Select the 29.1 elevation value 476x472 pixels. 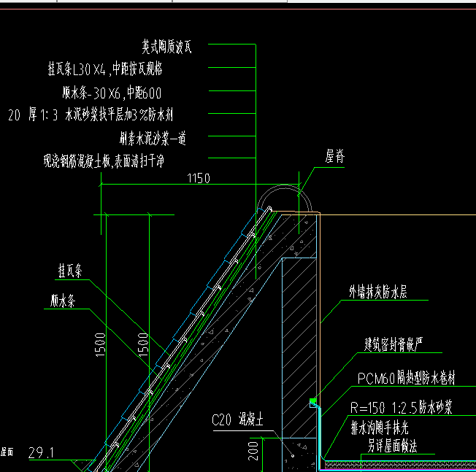pos(41,453)
